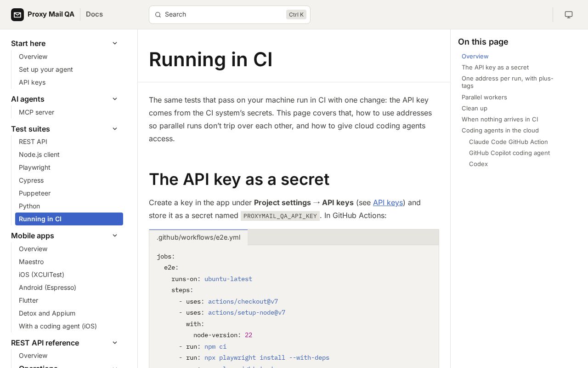Open the MCP server page
Viewport: 588px width, 368px height.
[x=36, y=112]
